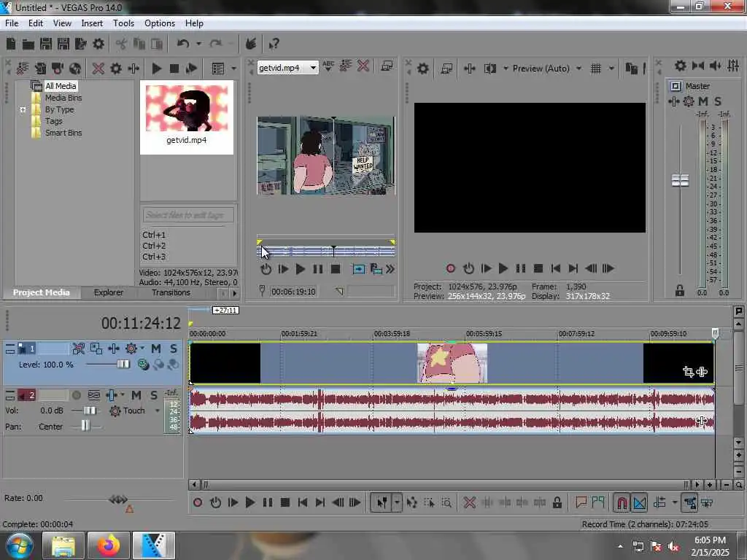747x560 pixels.
Task: Toggle Arm for Record on audio track 2
Action: (76, 395)
